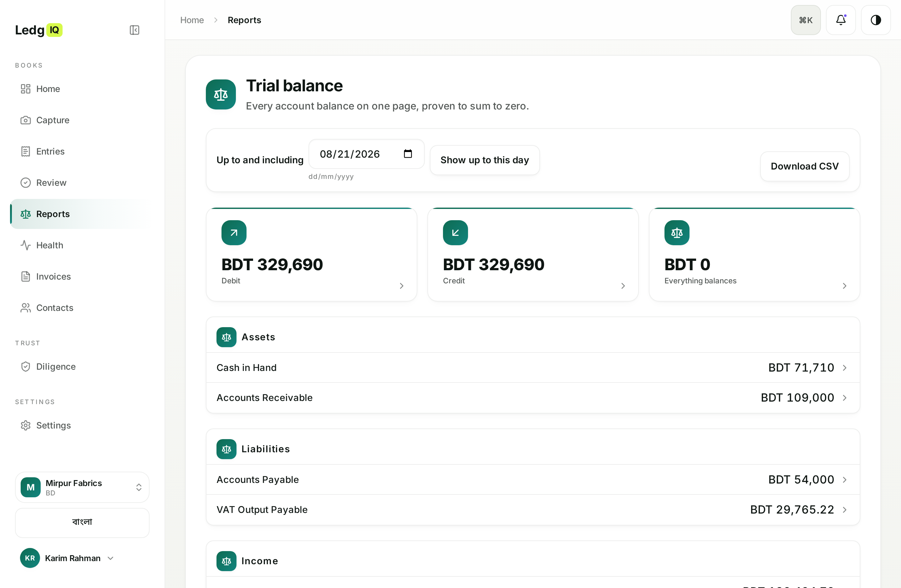Open VAT Output Payable row
The width and height of the screenshot is (901, 588).
(533, 510)
